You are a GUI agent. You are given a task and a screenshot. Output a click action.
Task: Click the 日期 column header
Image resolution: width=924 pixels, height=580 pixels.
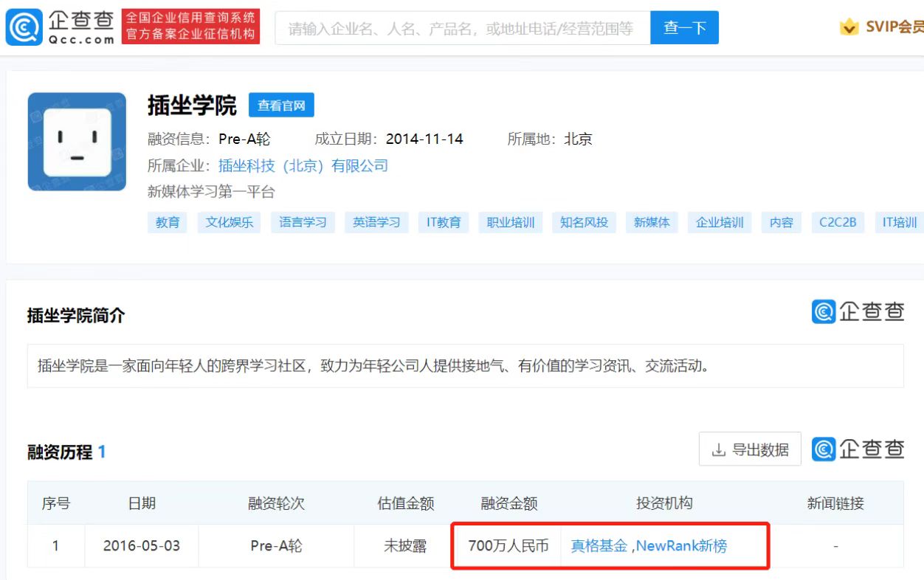(x=142, y=503)
